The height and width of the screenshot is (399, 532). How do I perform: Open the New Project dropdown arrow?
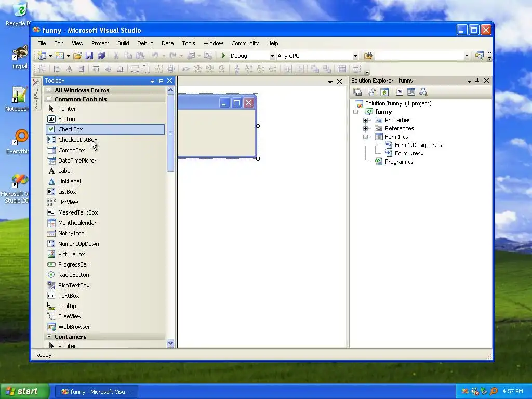(50, 56)
